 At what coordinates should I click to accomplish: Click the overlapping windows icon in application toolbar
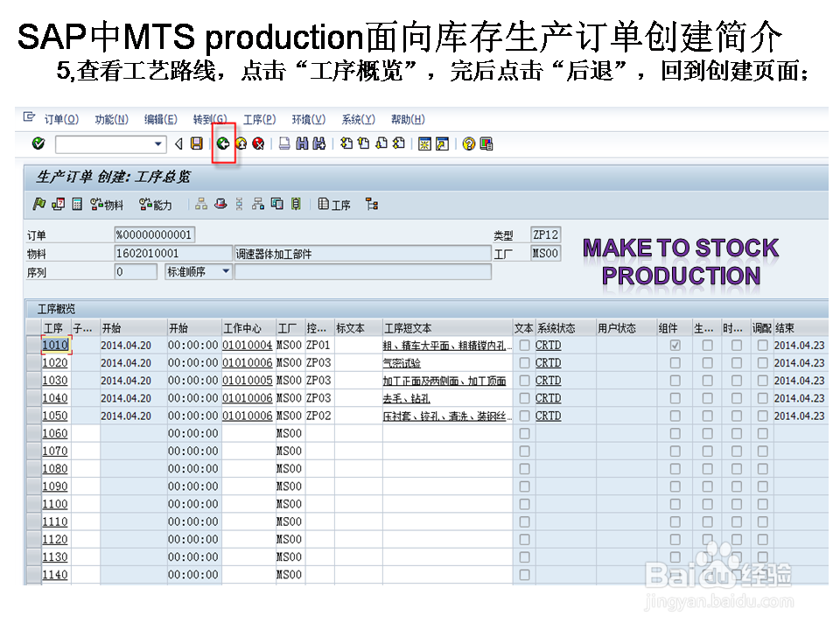(x=277, y=204)
